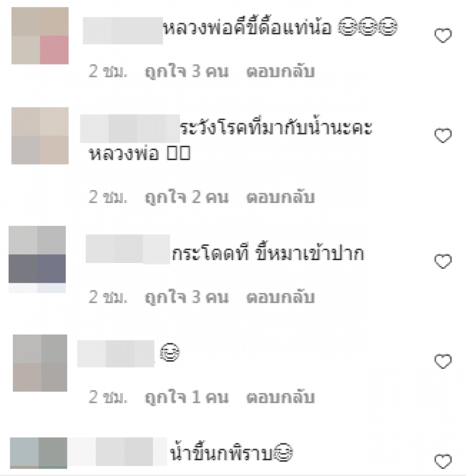Open first commenter's profile picture
The height and width of the screenshot is (476, 466).
pos(40,36)
